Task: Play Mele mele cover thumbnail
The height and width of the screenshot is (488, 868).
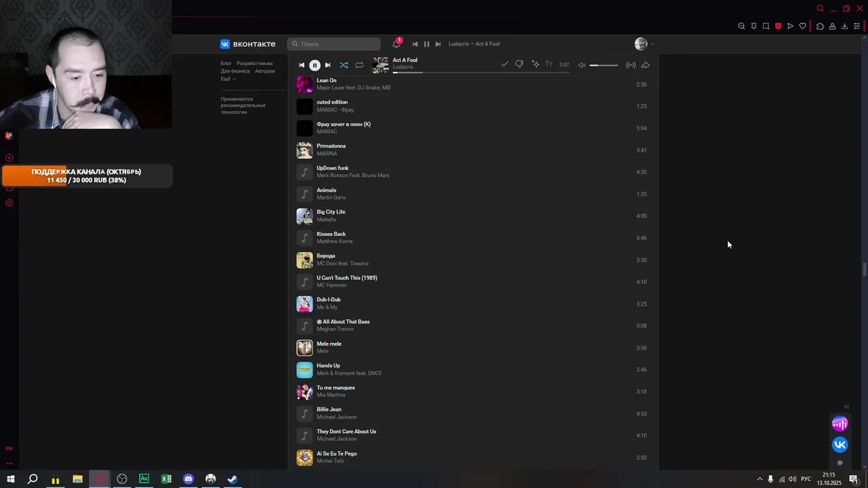Action: coord(304,348)
